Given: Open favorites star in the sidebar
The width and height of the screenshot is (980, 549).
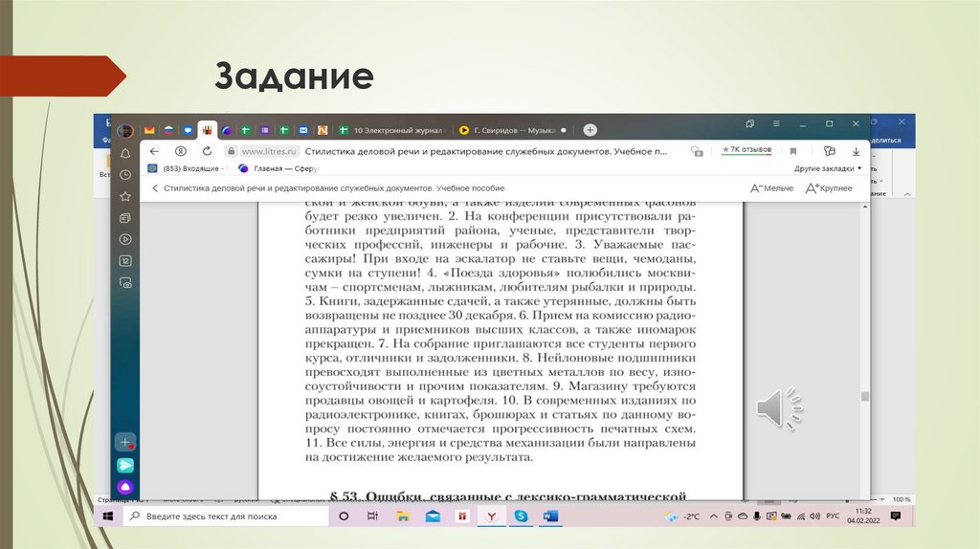Looking at the screenshot, I should pyautogui.click(x=124, y=196).
